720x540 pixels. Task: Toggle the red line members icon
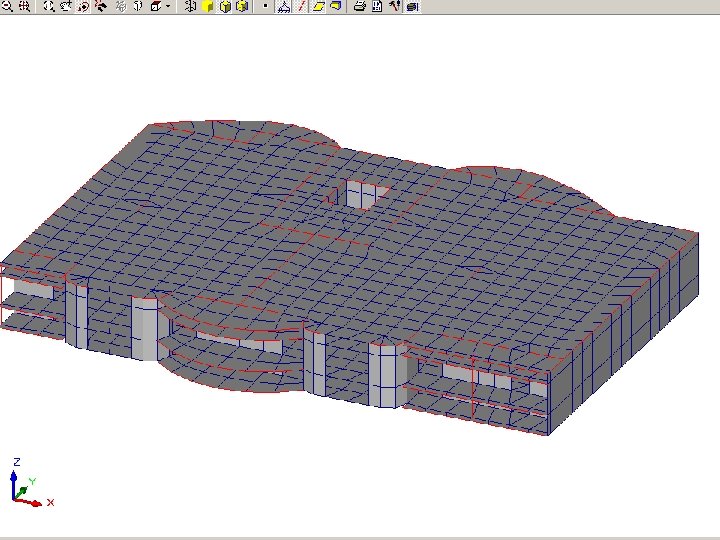point(301,6)
